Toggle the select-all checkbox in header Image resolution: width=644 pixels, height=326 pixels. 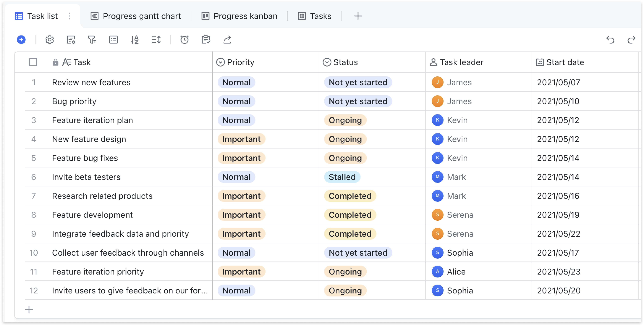(33, 62)
